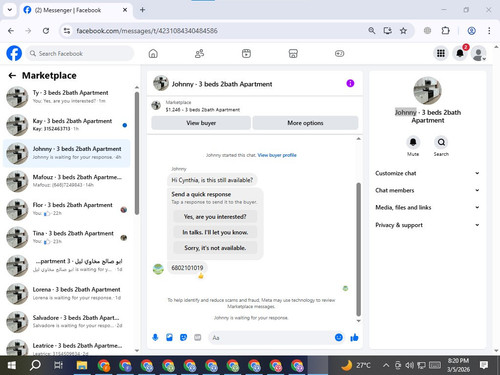Open Chrome's three-dot menu

pos(489,31)
